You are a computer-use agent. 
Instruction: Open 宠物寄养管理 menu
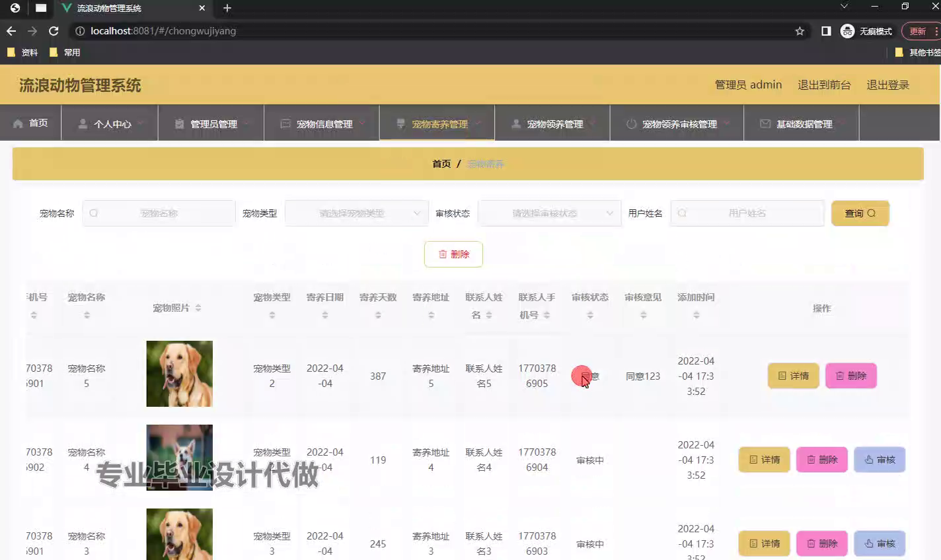(x=437, y=123)
